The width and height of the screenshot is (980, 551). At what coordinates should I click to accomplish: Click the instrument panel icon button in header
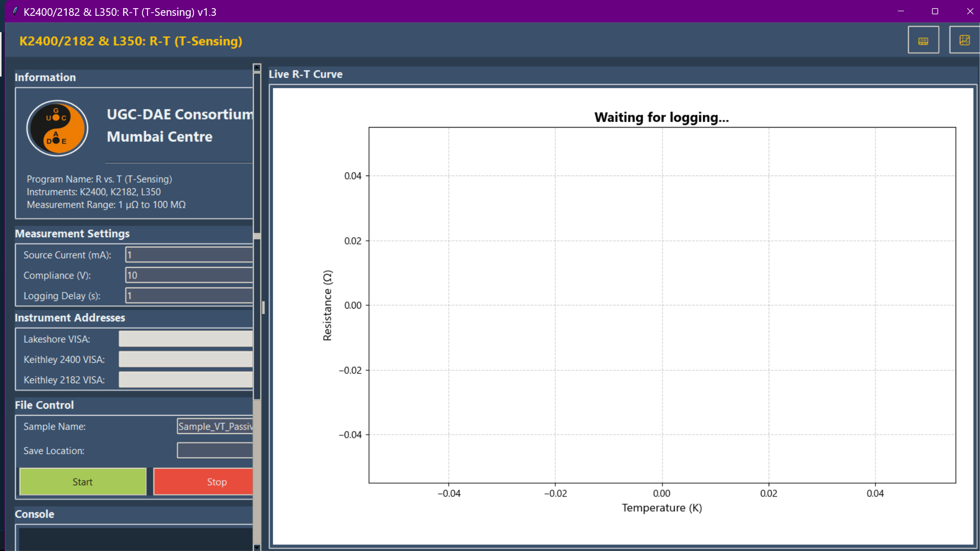point(923,40)
